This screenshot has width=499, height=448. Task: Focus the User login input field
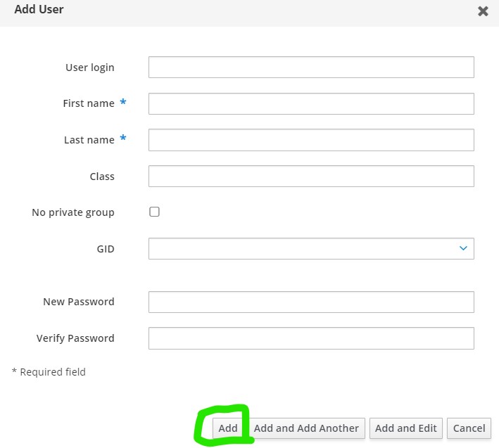point(311,67)
